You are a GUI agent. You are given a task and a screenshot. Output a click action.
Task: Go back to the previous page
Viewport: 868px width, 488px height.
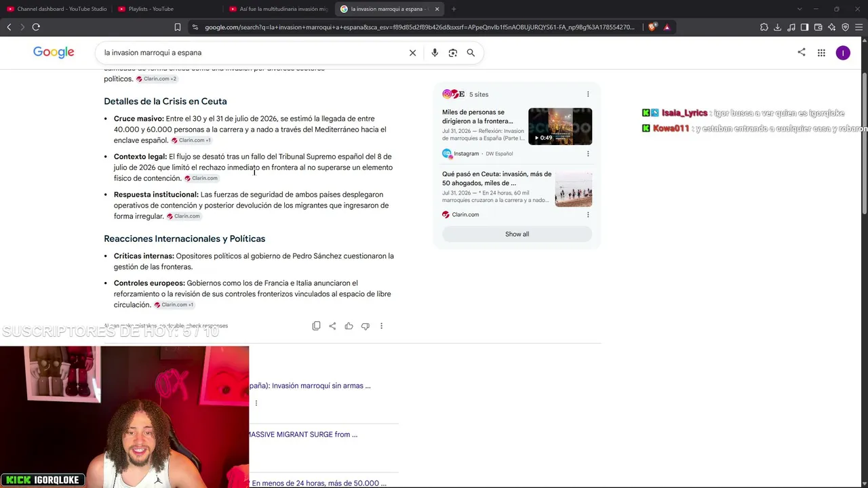pyautogui.click(x=9, y=27)
